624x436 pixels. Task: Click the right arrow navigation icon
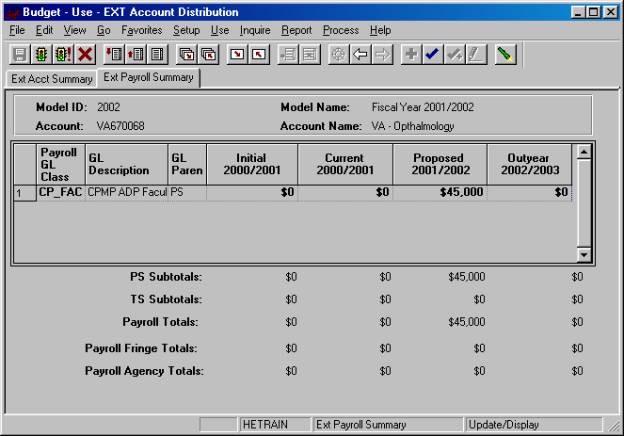coord(382,54)
